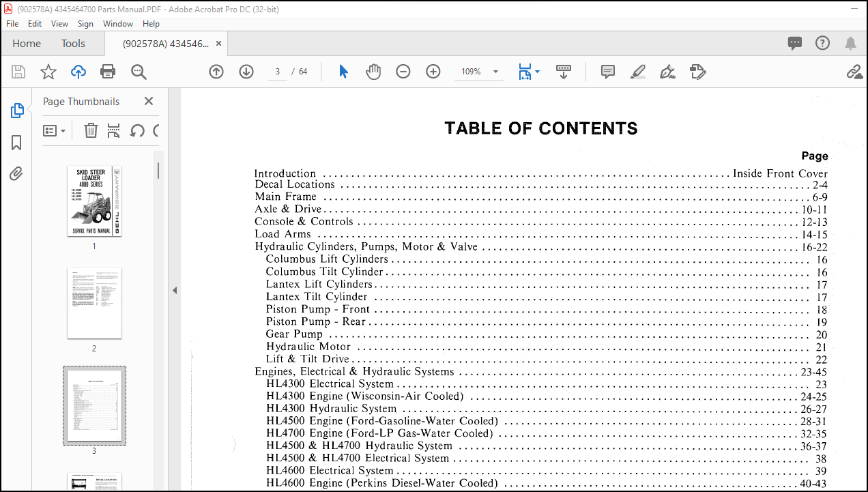Open the File menu
This screenshot has height=492, width=868.
pyautogui.click(x=12, y=23)
